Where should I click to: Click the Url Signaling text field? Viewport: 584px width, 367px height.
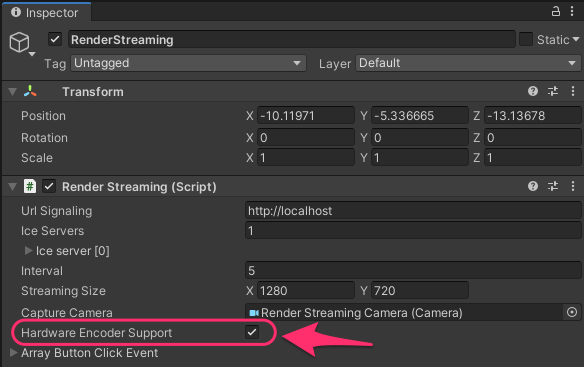[x=413, y=211]
